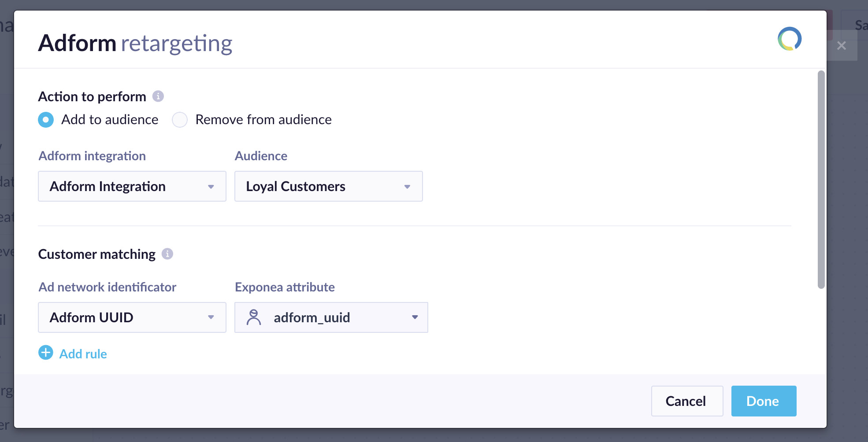Click the Exponea attribute label
The image size is (868, 442).
(285, 287)
